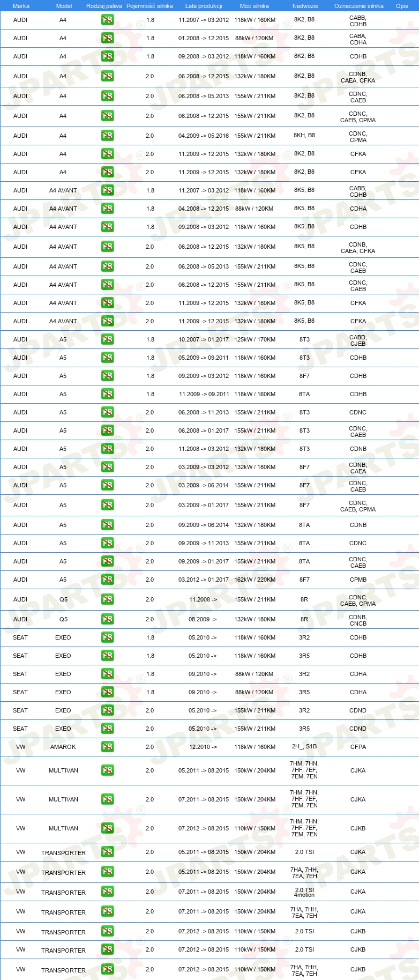Viewport: 419px width, 980px height.
Task: Select the '04.2009 -> 05.2016' production cell
Action: pos(204,136)
